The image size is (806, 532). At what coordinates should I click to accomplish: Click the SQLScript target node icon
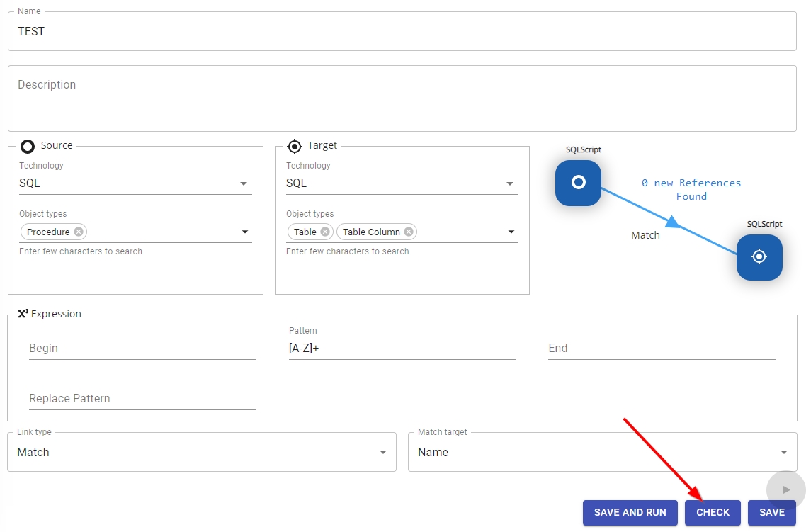(759, 257)
